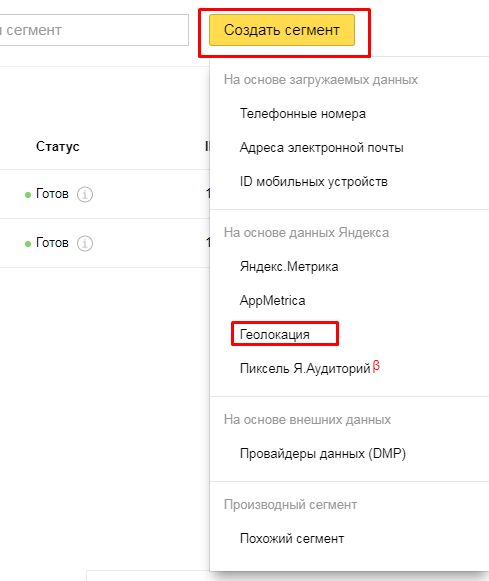Select AppMetrica menu item
The height and width of the screenshot is (581, 489).
tap(273, 301)
